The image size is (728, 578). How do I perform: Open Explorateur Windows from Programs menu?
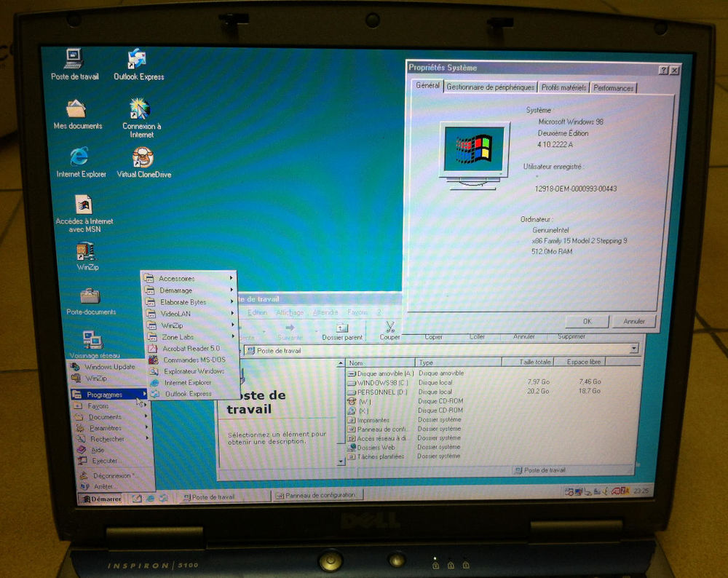[x=193, y=371]
